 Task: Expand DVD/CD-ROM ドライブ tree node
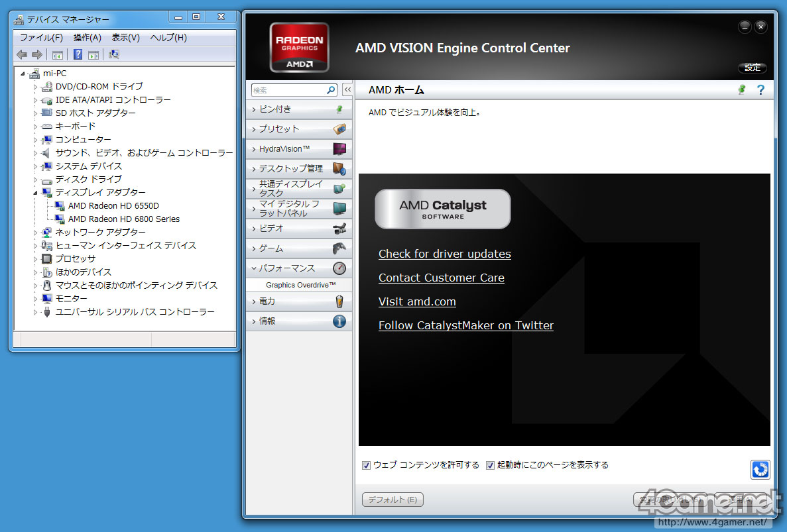pos(35,87)
